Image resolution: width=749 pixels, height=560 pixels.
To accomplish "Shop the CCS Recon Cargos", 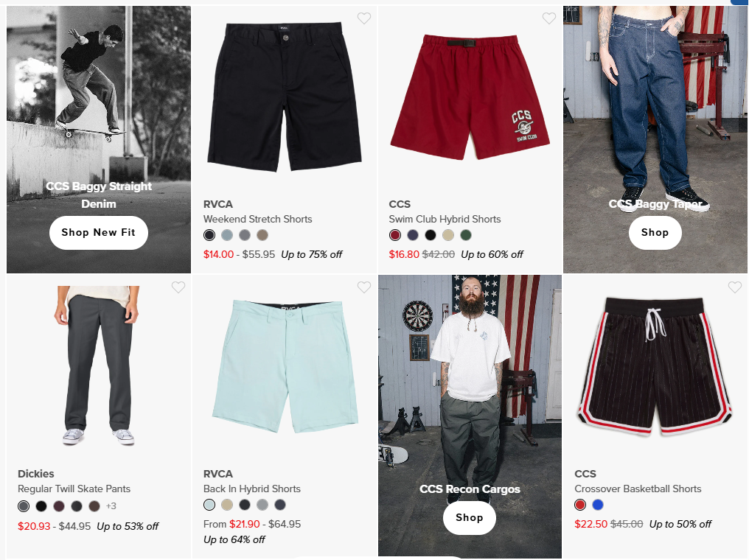I will point(469,518).
